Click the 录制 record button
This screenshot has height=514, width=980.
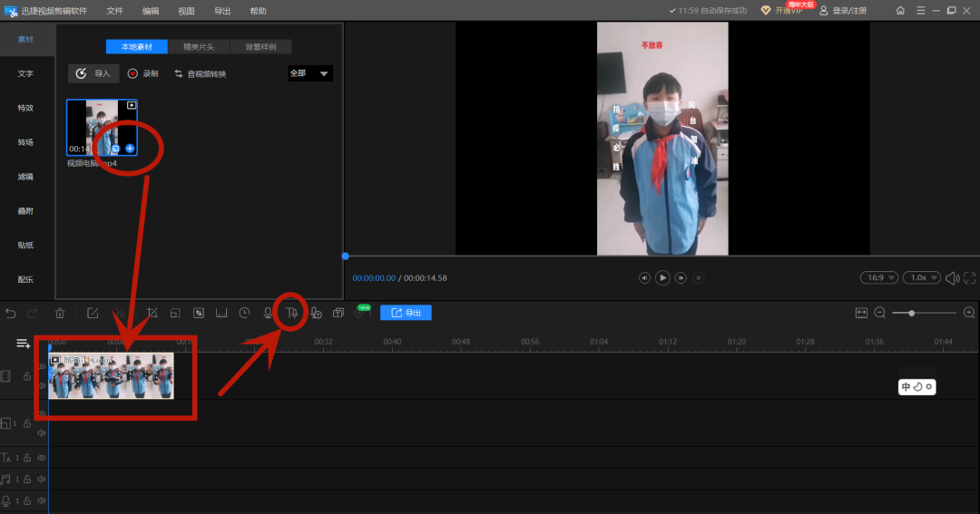click(x=143, y=73)
